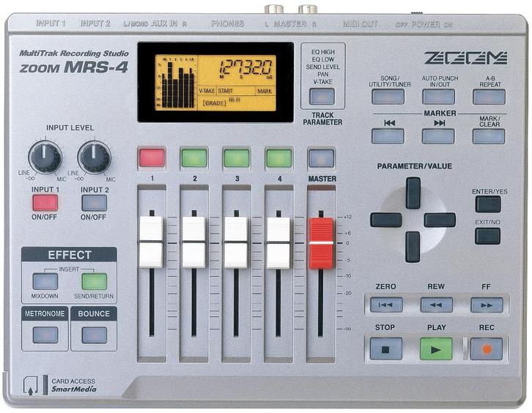The width and height of the screenshot is (532, 413).
Task: Click the 'EFFECT' section header
Action: coord(69,255)
